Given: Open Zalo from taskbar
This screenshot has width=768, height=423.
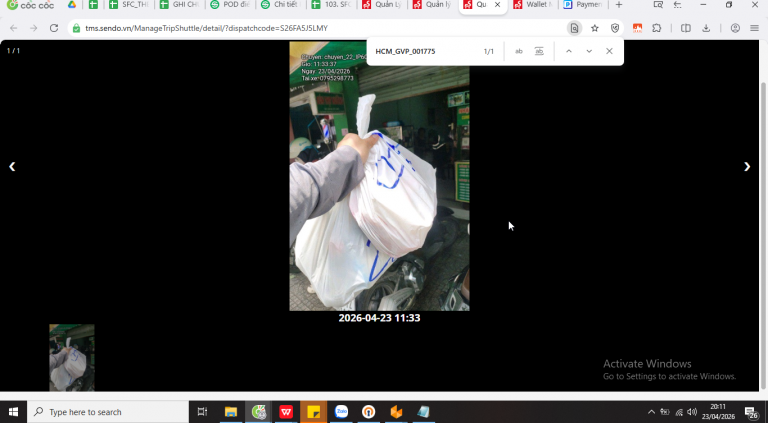Looking at the screenshot, I should [x=341, y=412].
